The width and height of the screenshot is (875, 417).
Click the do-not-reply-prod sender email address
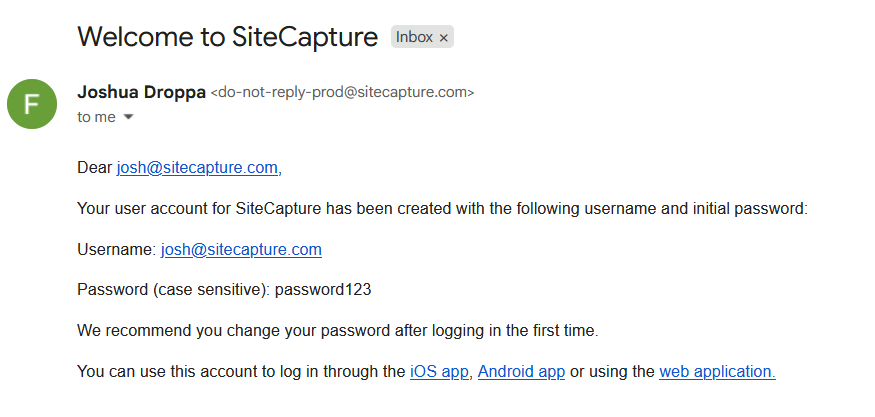point(342,93)
